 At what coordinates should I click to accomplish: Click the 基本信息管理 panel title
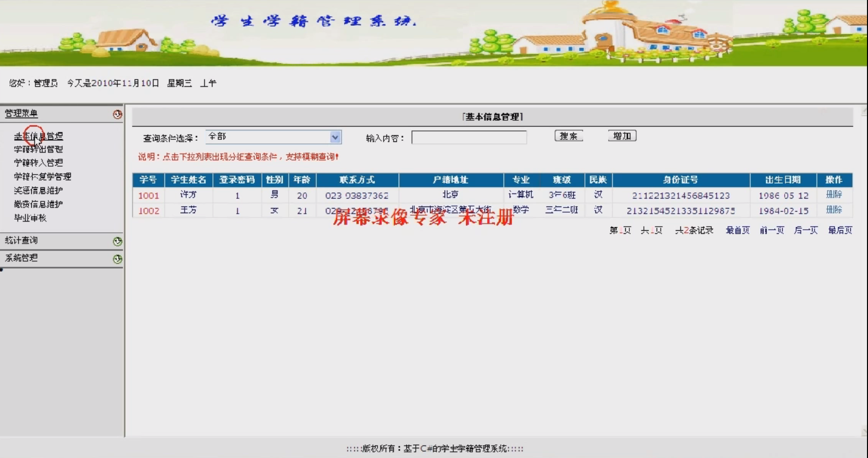click(493, 117)
